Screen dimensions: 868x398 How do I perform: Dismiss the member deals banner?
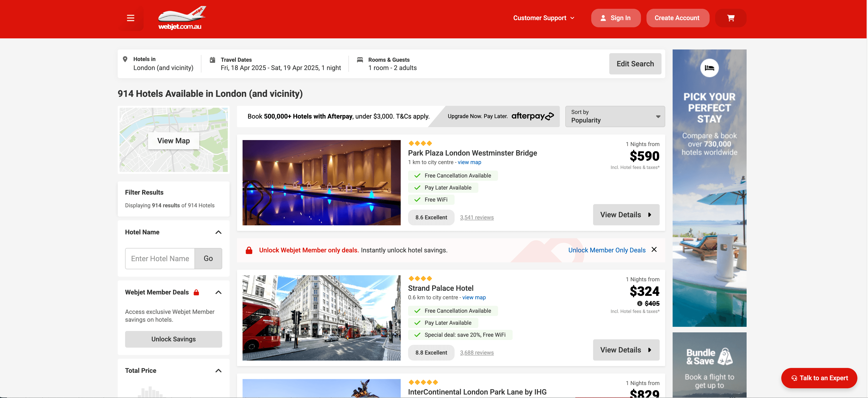[654, 250]
